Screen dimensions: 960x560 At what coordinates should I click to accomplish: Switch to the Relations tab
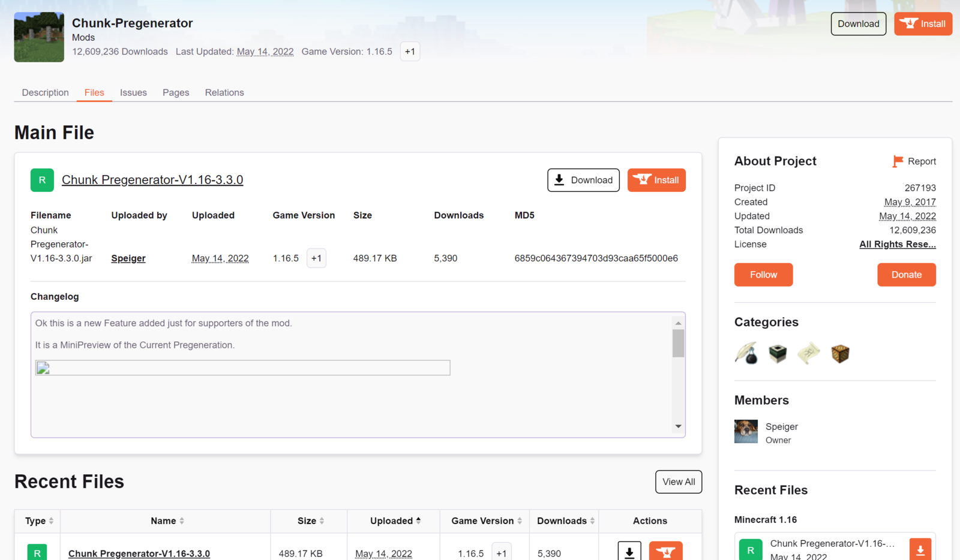click(x=224, y=92)
